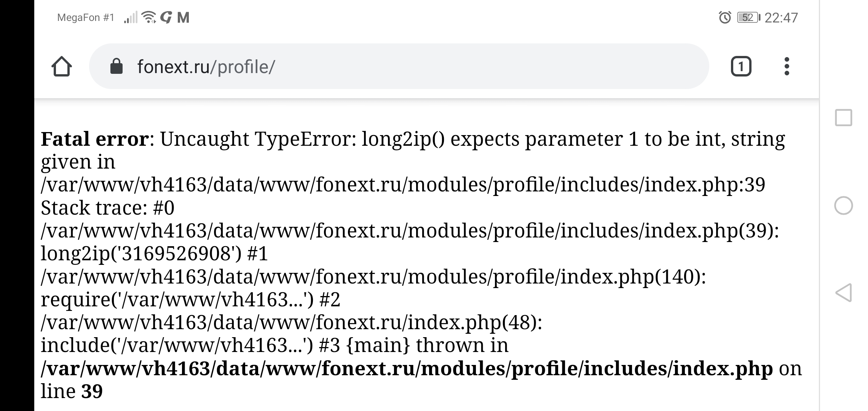This screenshot has width=868, height=411.
Task: Click the bold Fatal error text
Action: tap(94, 139)
